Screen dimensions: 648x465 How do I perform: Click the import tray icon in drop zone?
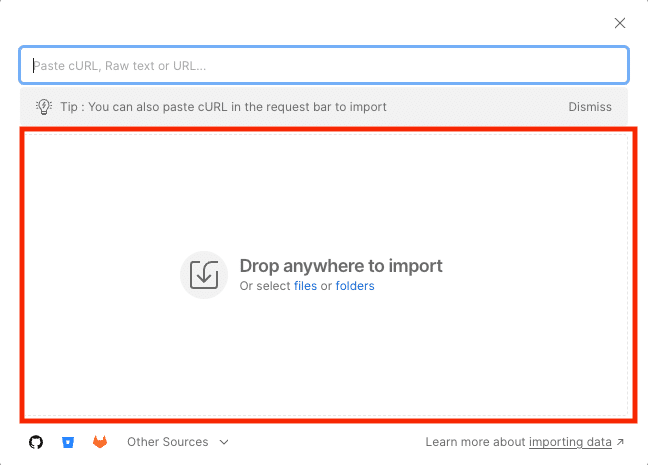point(204,275)
